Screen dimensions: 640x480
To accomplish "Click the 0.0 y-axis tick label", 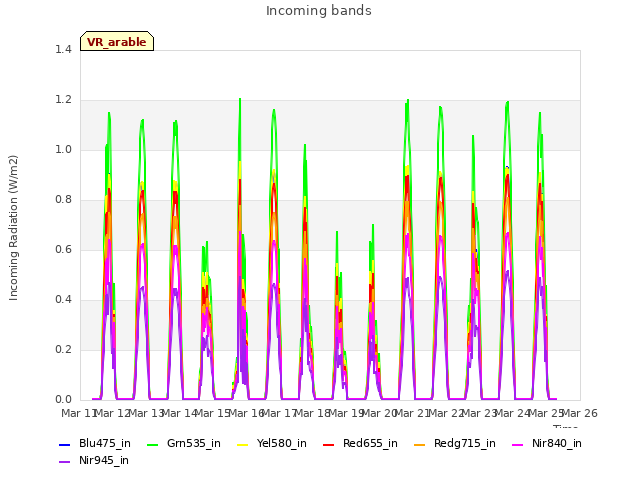I will tap(63, 400).
